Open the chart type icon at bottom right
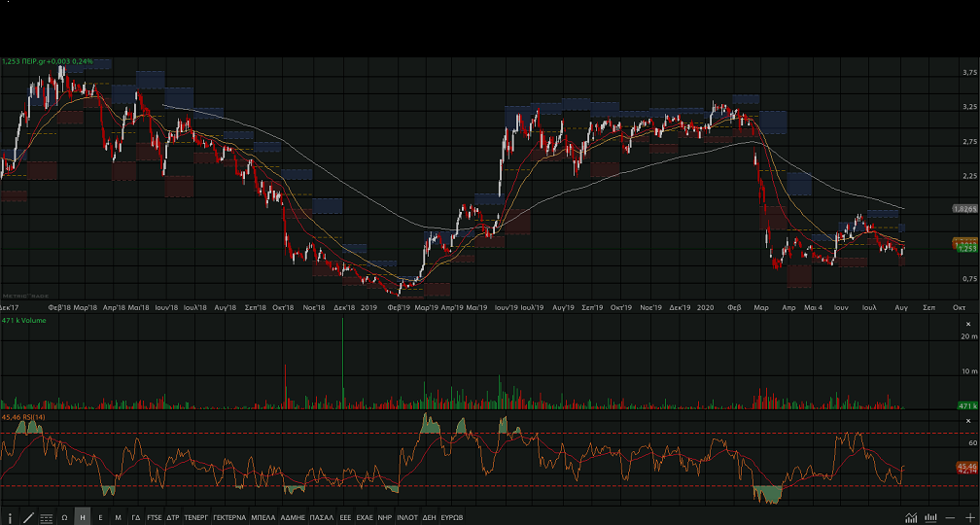Image resolution: width=980 pixels, height=525 pixels. 911,517
